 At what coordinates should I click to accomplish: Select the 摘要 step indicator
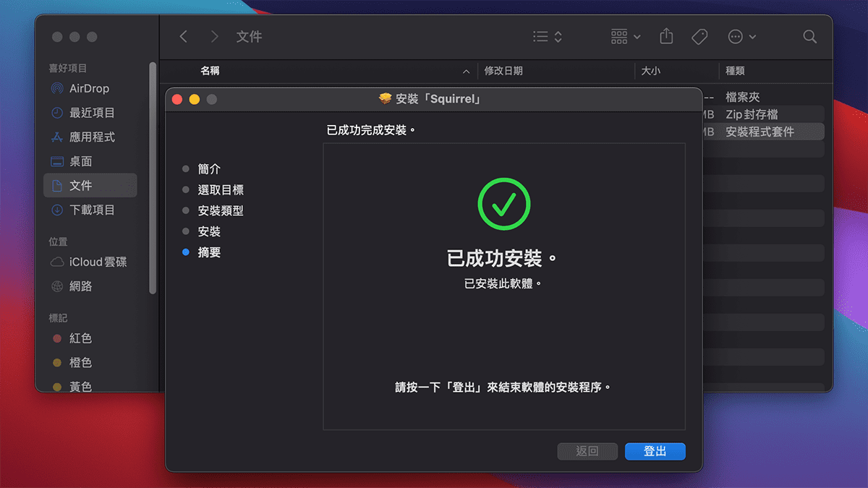tap(208, 252)
